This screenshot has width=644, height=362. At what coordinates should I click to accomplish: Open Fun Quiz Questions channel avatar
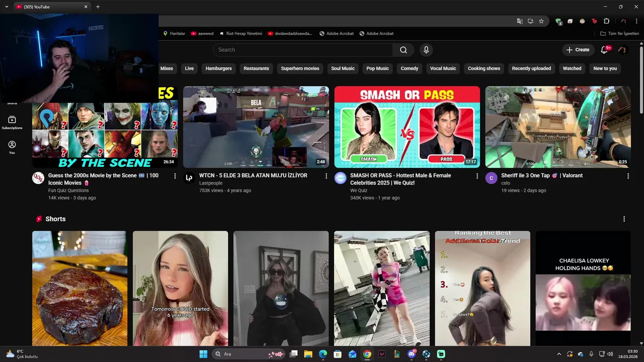(x=38, y=178)
